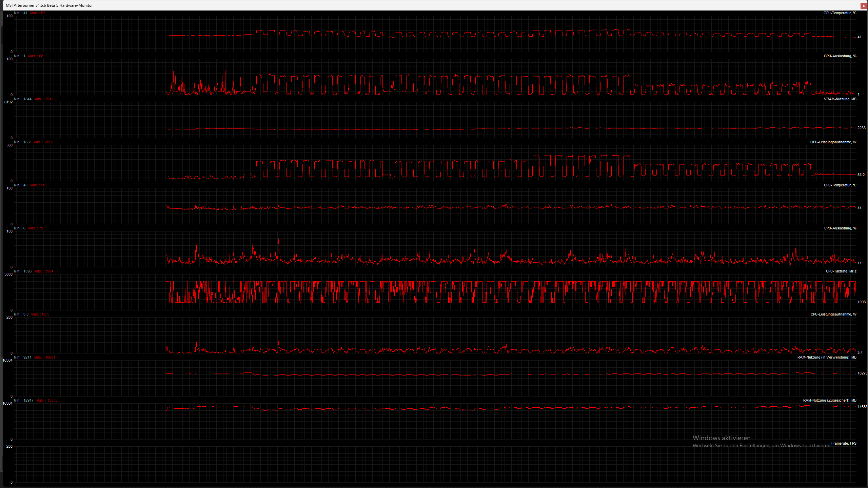The image size is (868, 488).
Task: Click the GPU-Temperatur graph label
Action: [840, 13]
